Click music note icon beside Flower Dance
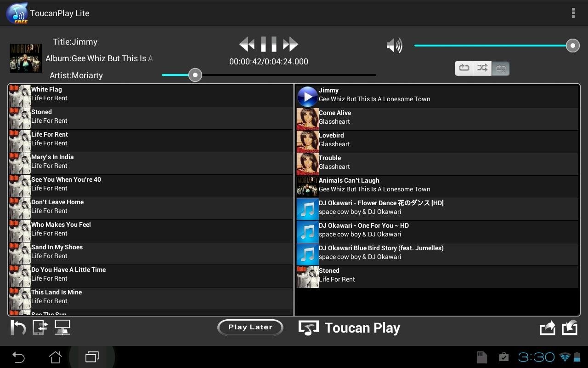The image size is (588, 368). (307, 209)
